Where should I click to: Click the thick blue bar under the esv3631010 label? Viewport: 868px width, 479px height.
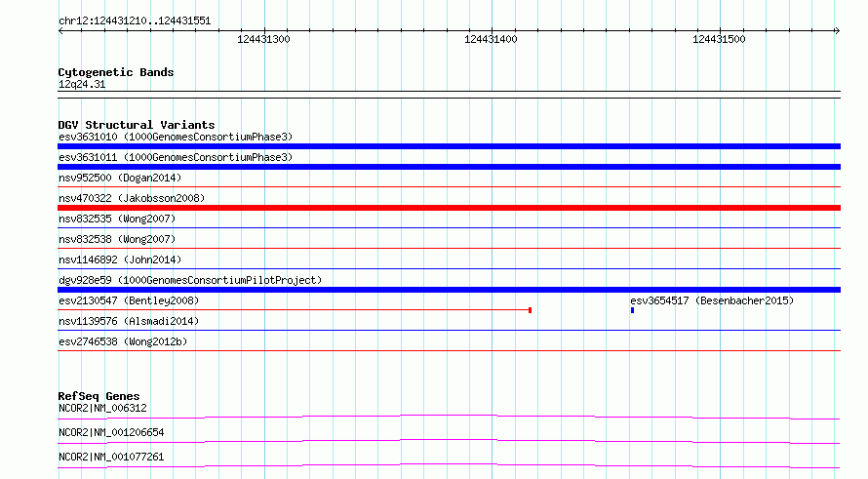point(449,146)
